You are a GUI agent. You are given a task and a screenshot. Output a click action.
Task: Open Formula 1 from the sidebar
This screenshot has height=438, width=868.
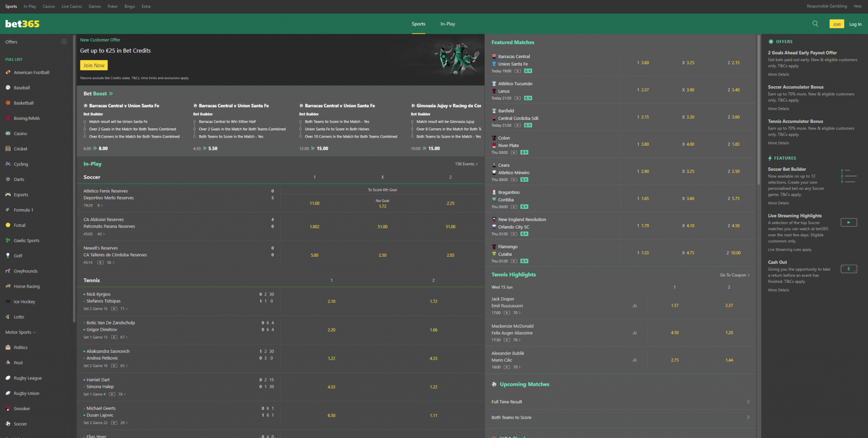click(22, 210)
